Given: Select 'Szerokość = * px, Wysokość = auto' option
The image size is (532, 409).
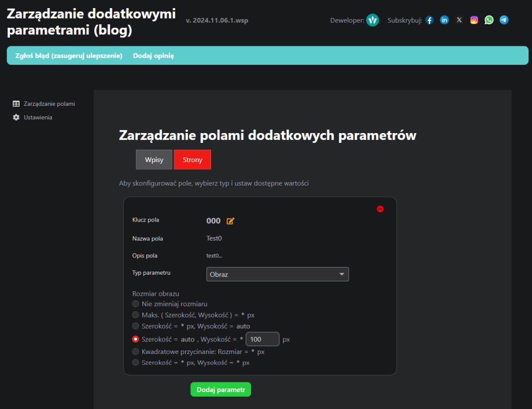Looking at the screenshot, I should pos(135,326).
